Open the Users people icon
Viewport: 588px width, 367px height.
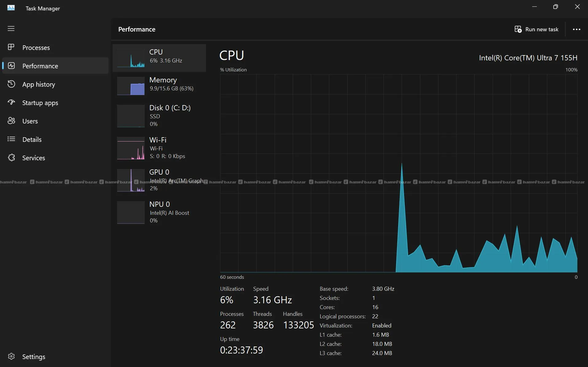point(11,121)
